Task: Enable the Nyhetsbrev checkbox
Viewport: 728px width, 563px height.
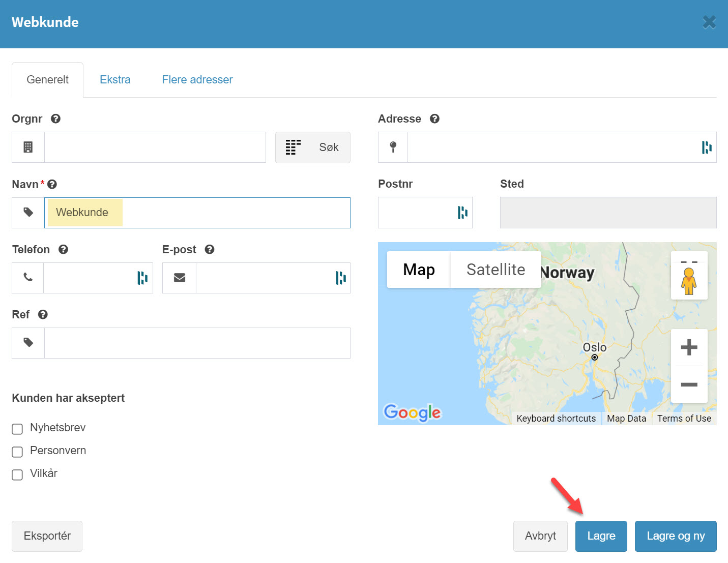Action: tap(17, 429)
